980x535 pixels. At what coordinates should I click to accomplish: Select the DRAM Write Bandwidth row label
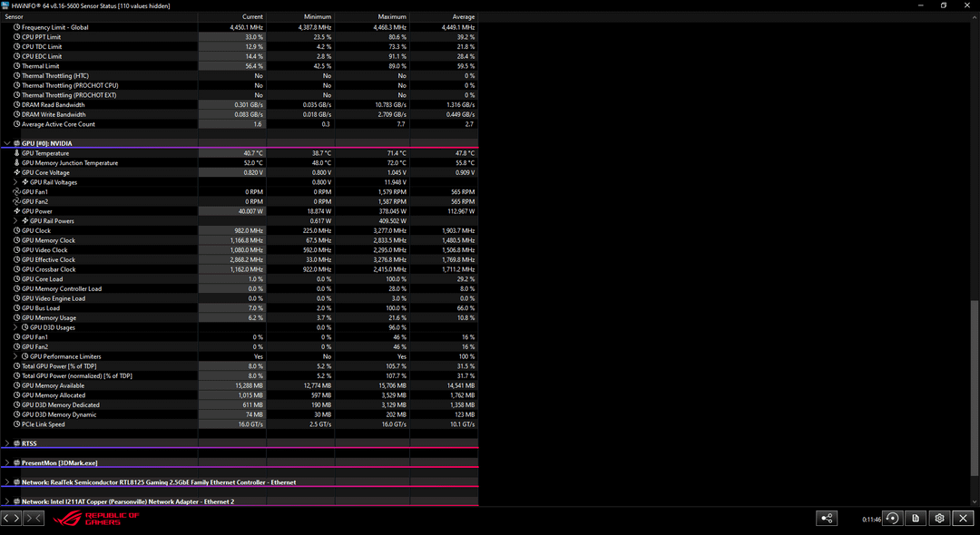point(54,114)
